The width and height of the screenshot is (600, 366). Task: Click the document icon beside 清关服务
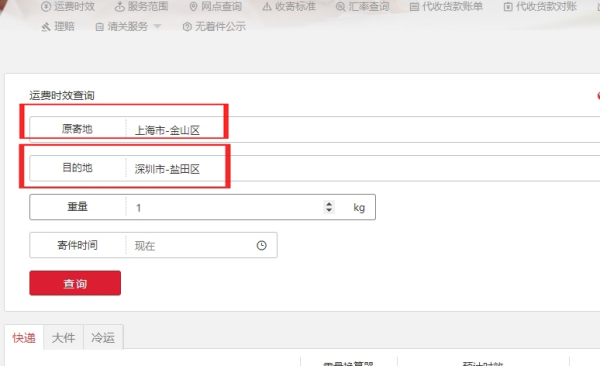[99, 27]
